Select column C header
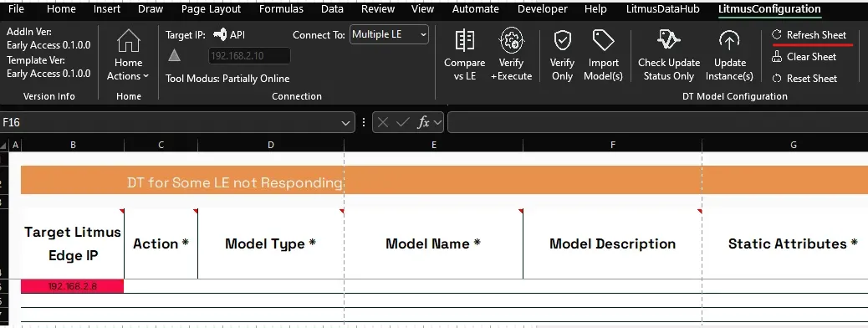The height and width of the screenshot is (328, 868). (x=161, y=145)
